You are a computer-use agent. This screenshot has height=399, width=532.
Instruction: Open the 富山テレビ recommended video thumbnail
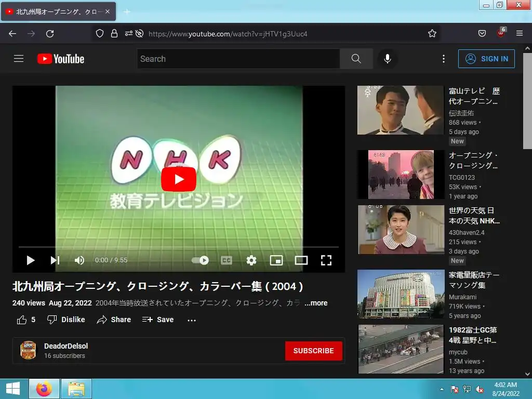click(x=401, y=110)
